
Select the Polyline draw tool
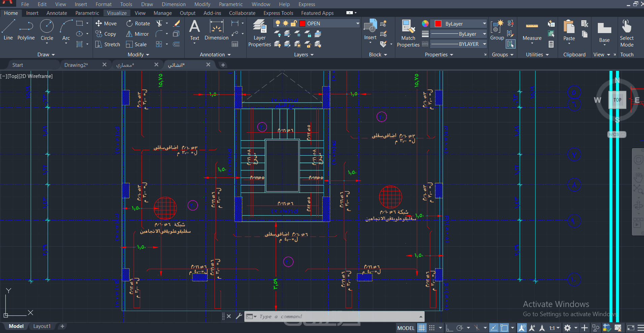click(x=26, y=30)
